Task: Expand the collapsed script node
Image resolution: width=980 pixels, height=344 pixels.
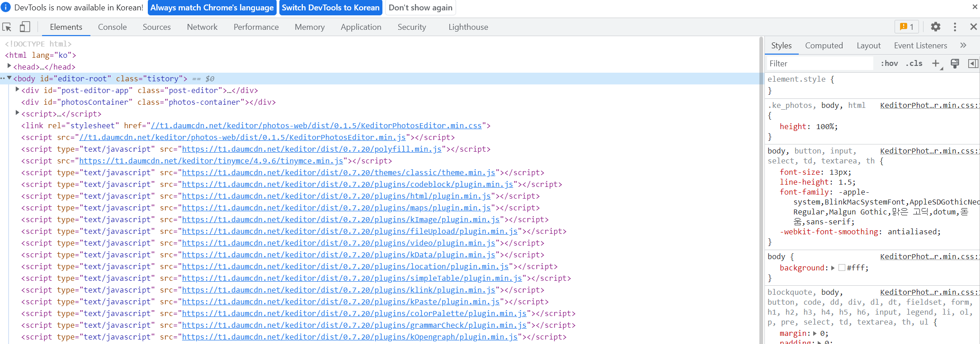Action: pyautogui.click(x=17, y=113)
